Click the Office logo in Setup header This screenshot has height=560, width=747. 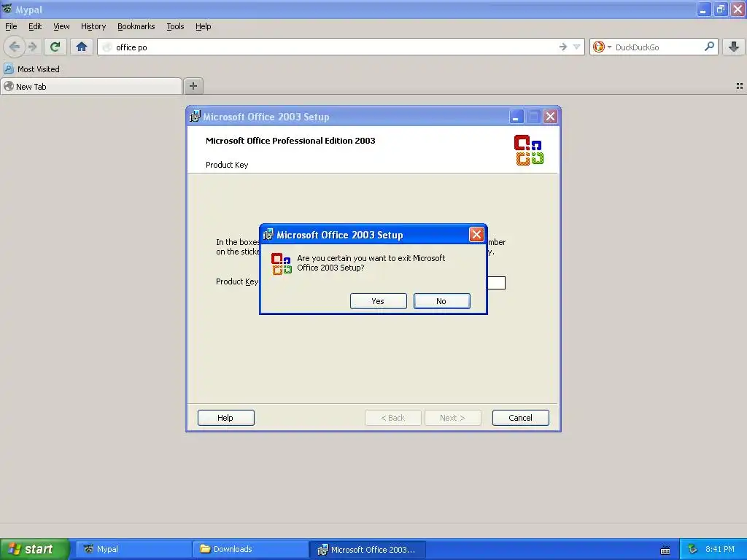point(529,150)
